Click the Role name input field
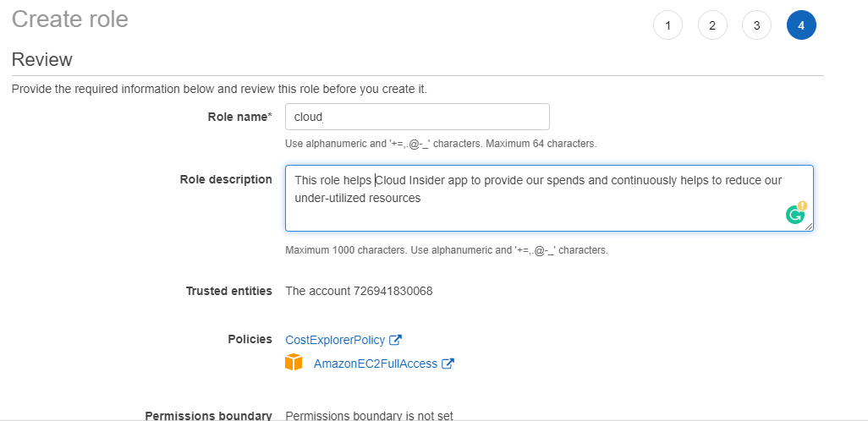This screenshot has width=868, height=421. point(417,117)
